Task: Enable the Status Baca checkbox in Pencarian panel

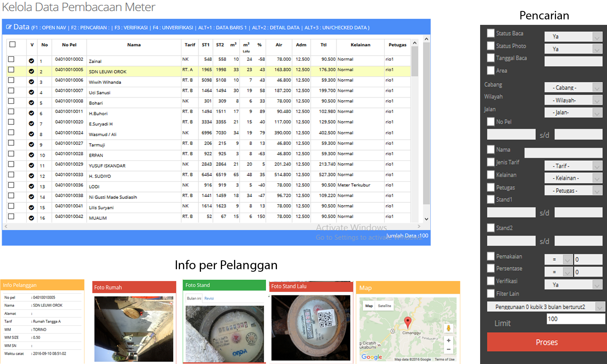Action: click(x=490, y=33)
